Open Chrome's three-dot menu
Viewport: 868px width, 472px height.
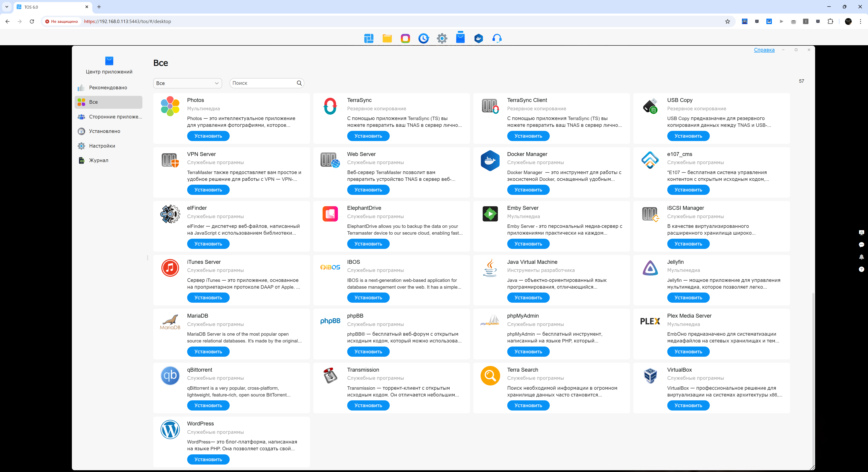tap(860, 21)
